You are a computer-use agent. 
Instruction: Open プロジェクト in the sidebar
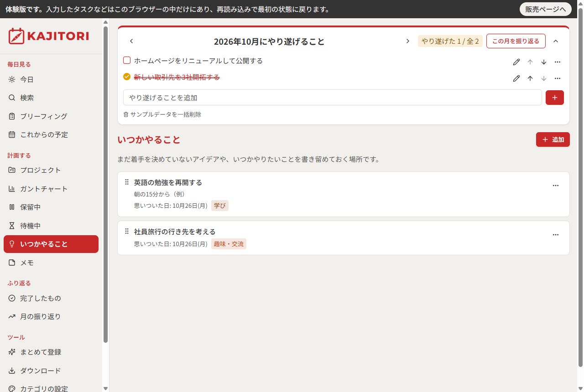(51, 170)
